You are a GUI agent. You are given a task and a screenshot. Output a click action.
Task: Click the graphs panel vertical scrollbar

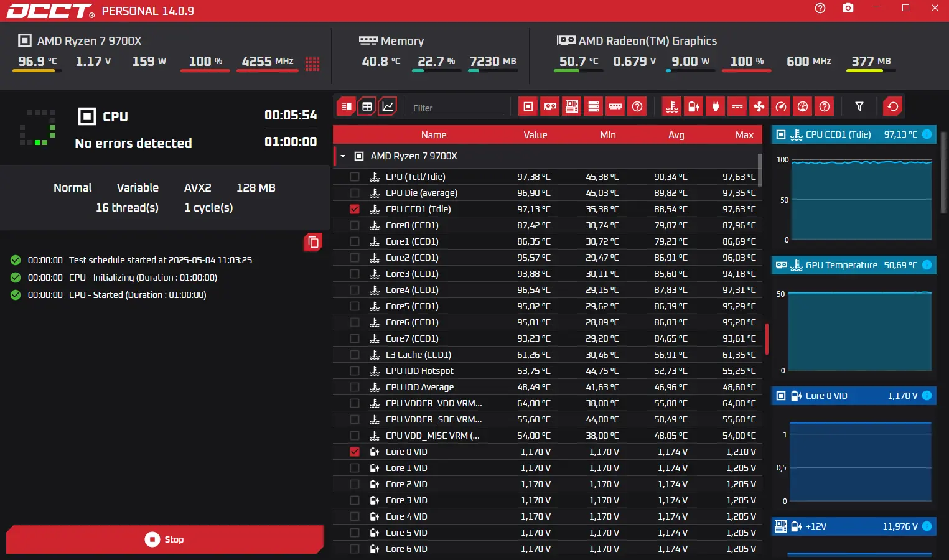[945, 171]
